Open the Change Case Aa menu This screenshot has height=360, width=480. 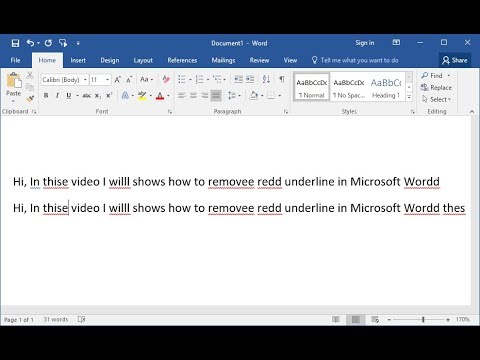click(146, 80)
